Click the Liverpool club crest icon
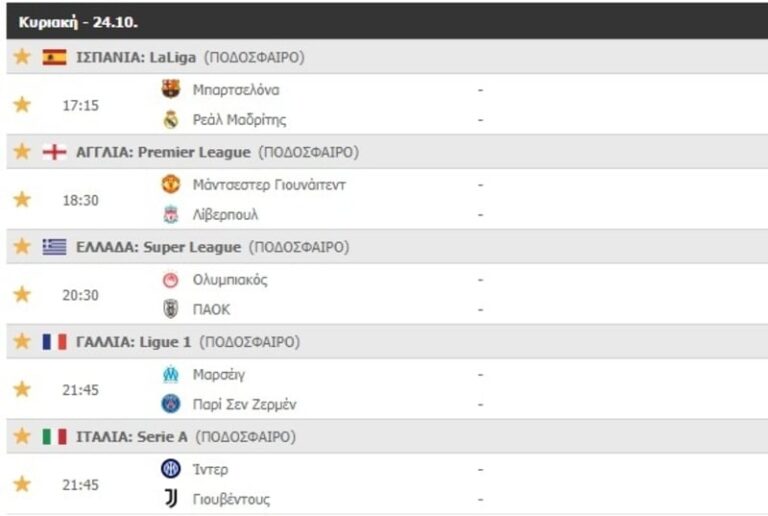 [x=171, y=214]
